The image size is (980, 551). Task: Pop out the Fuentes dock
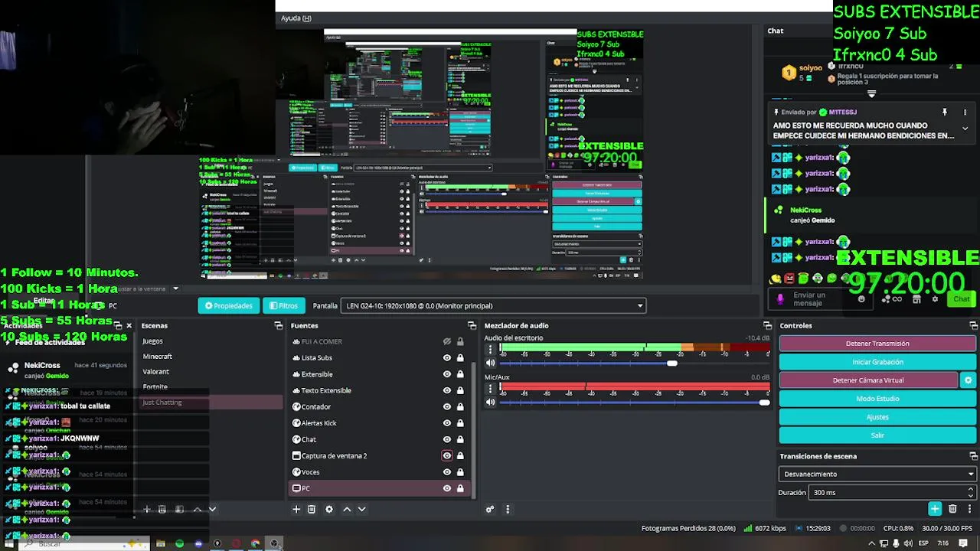pyautogui.click(x=472, y=326)
